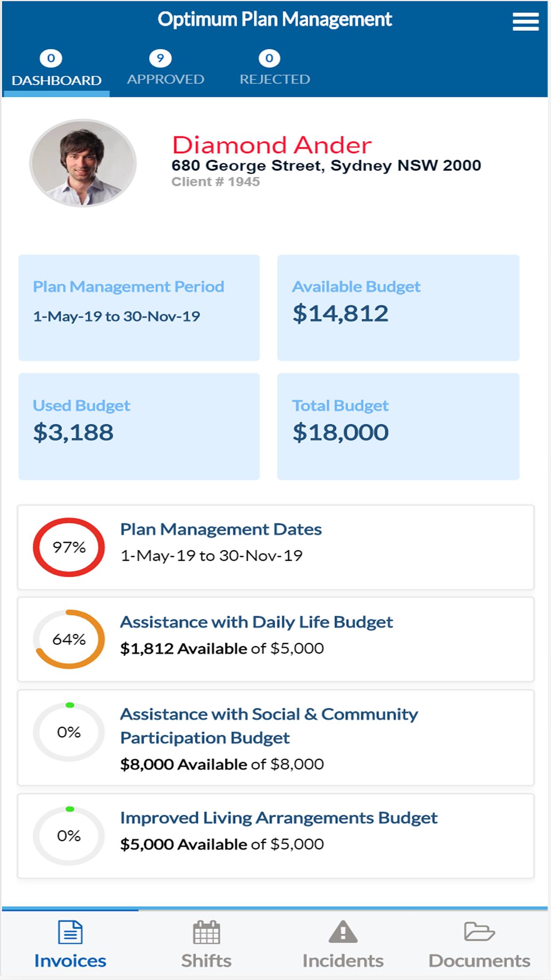
Task: Tap the Invoices document icon
Action: click(x=70, y=932)
